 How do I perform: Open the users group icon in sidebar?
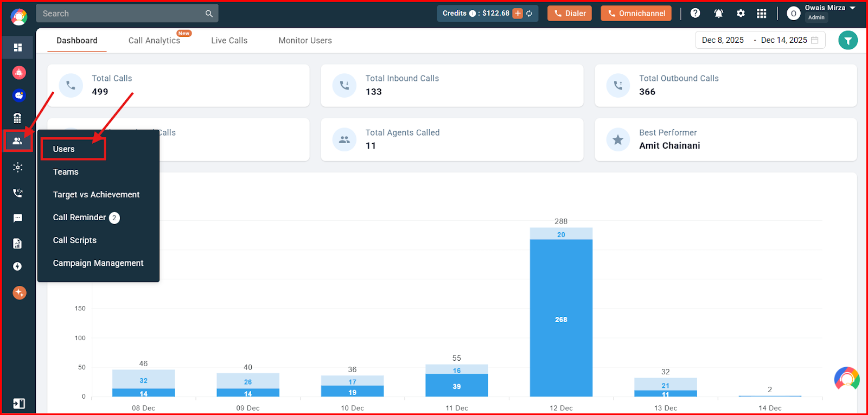17,141
